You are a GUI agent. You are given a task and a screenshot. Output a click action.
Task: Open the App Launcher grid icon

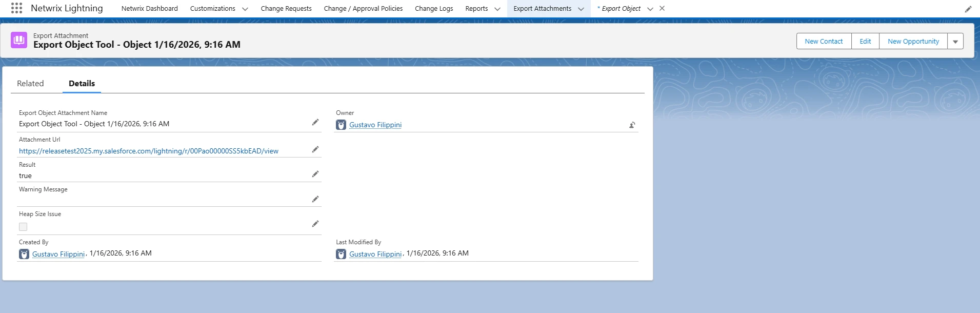(x=16, y=8)
